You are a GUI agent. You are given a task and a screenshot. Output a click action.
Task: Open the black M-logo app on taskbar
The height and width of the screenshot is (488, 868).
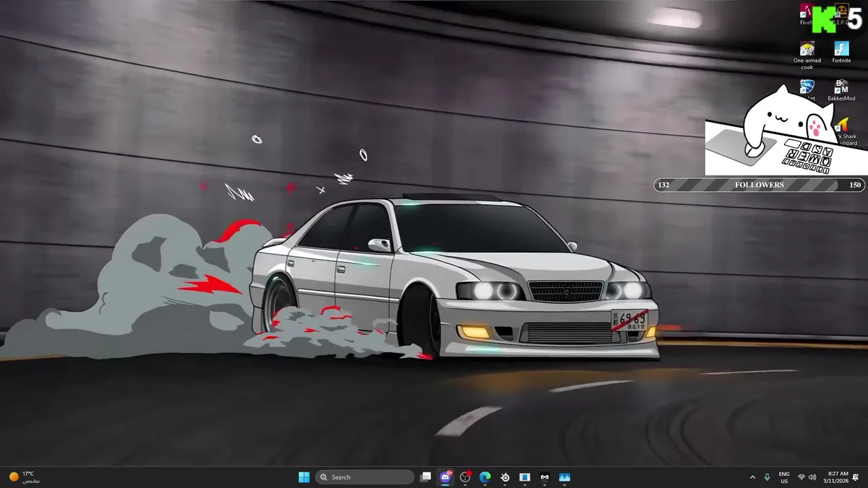pyautogui.click(x=545, y=477)
